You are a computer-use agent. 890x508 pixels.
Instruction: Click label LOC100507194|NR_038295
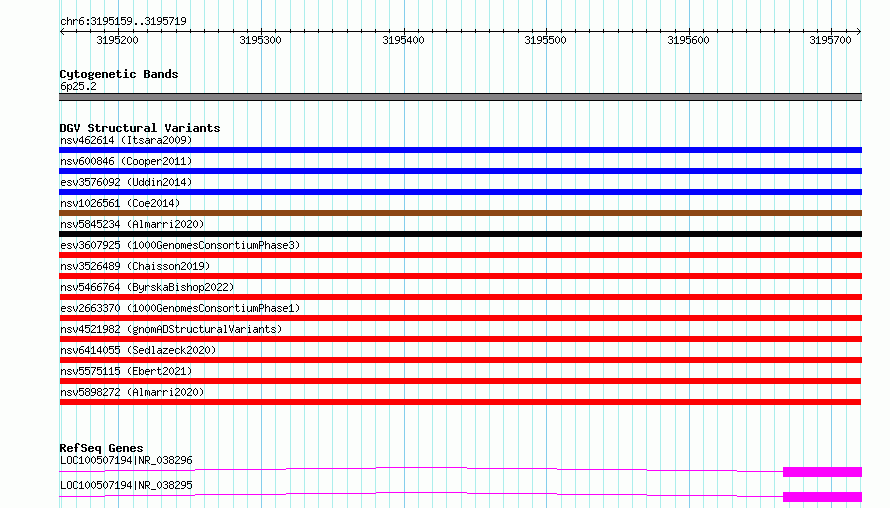(126, 485)
